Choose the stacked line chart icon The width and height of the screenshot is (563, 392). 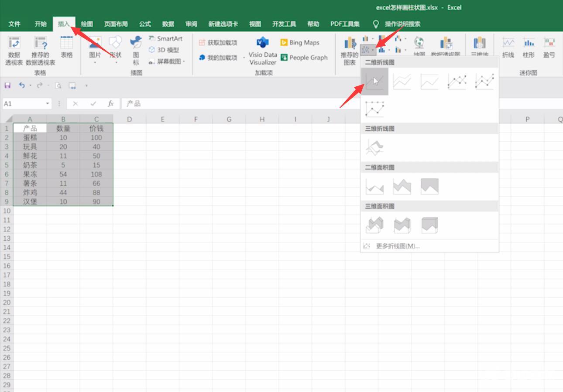coord(402,82)
